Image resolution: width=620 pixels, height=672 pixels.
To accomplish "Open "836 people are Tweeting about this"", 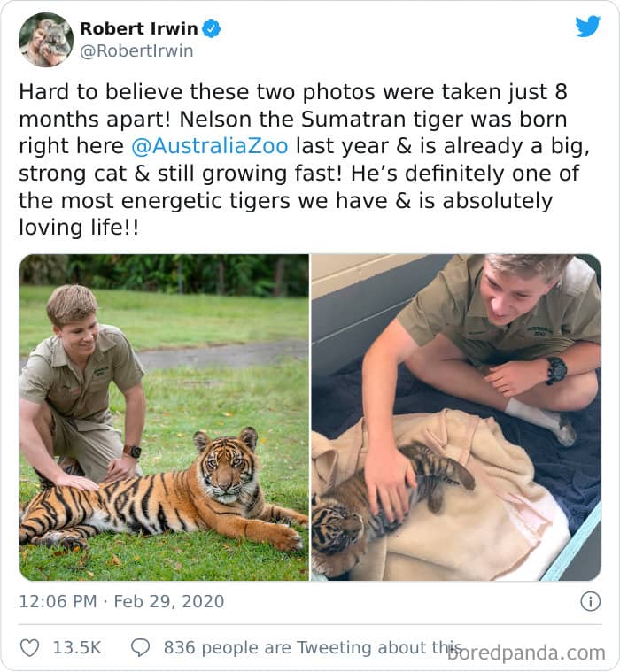I will (310, 648).
